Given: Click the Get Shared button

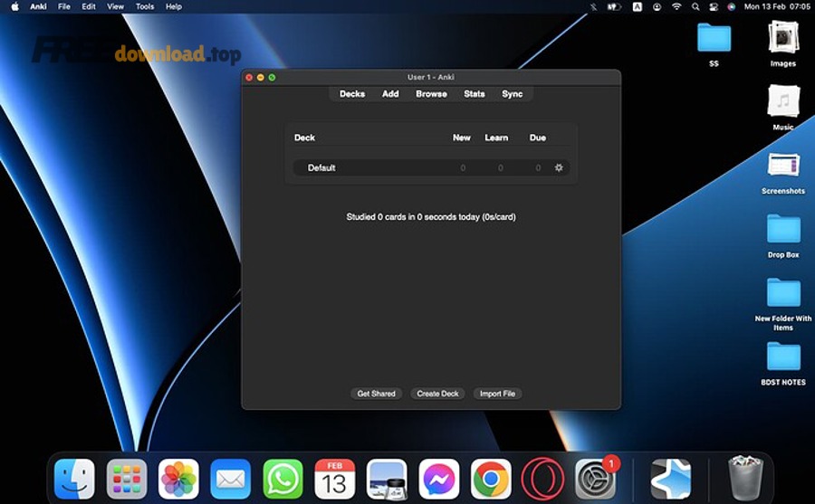Looking at the screenshot, I should click(x=376, y=394).
